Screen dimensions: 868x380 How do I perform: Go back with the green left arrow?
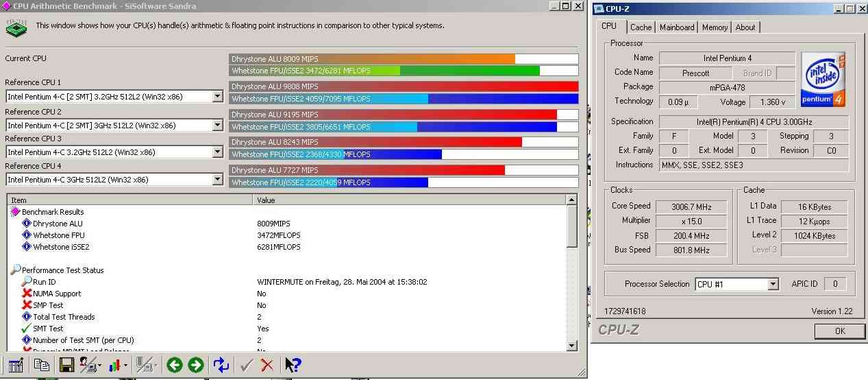(x=174, y=365)
